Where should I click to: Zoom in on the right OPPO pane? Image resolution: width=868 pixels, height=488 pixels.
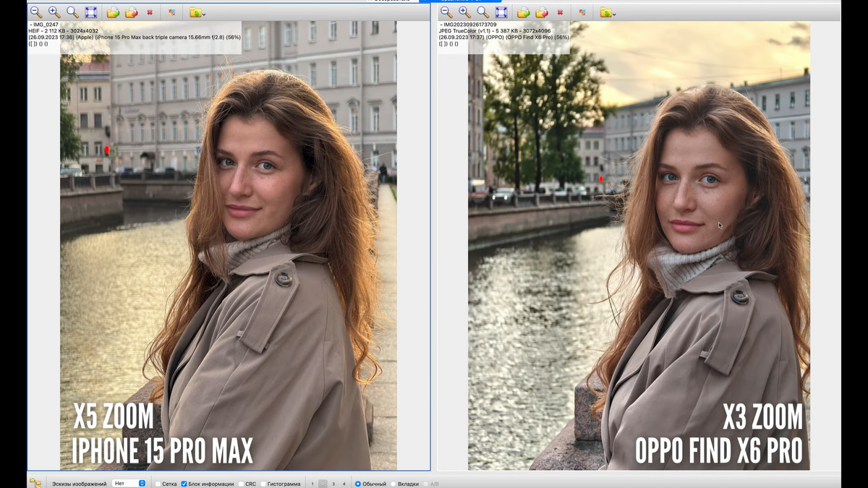464,12
